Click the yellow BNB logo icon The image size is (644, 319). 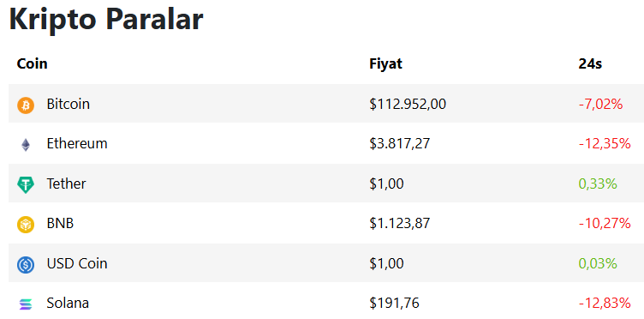pyautogui.click(x=26, y=225)
